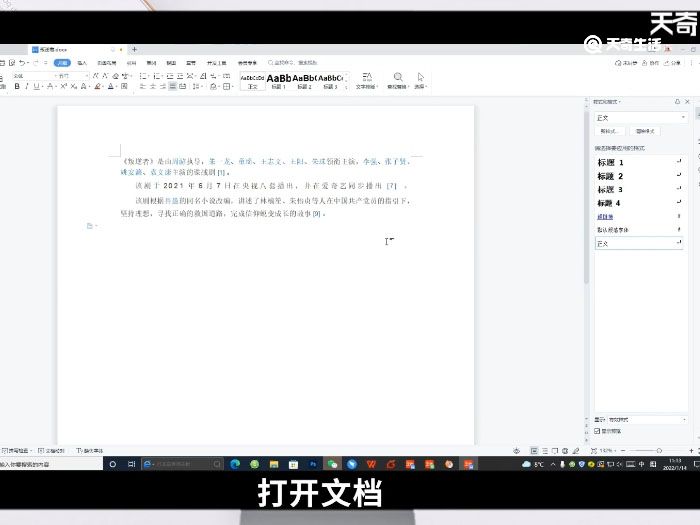Click the Start ribbon tab

point(62,63)
